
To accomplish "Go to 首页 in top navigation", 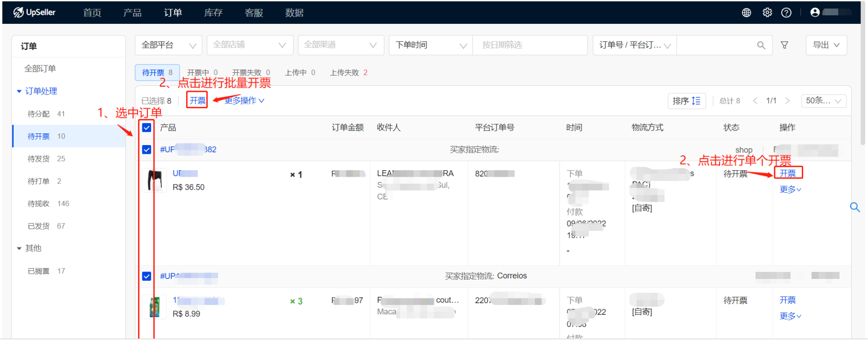I will (x=92, y=13).
